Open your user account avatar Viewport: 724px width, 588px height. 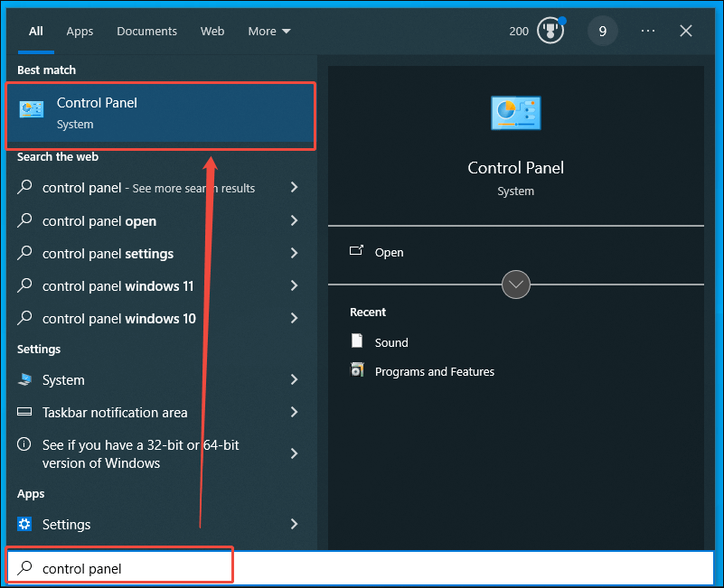(x=602, y=31)
